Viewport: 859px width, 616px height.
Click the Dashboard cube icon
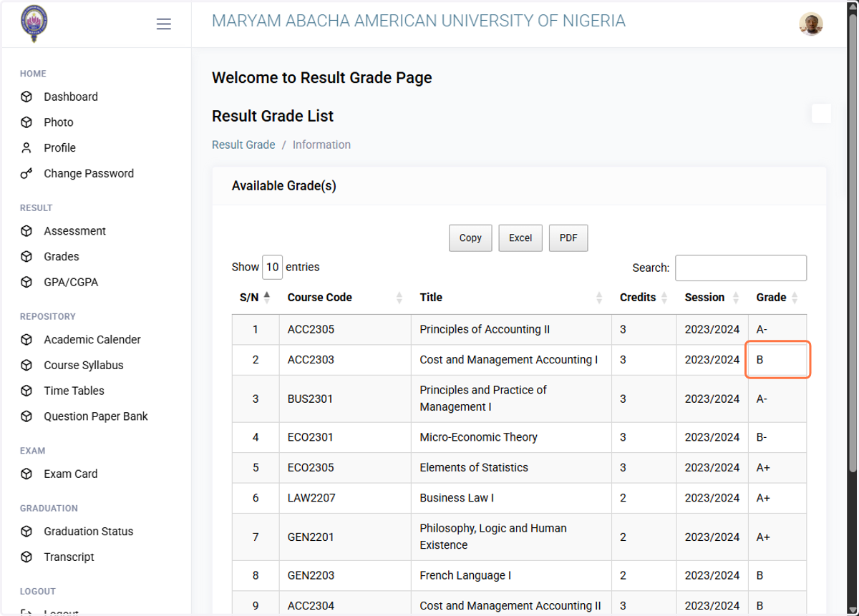pos(26,97)
